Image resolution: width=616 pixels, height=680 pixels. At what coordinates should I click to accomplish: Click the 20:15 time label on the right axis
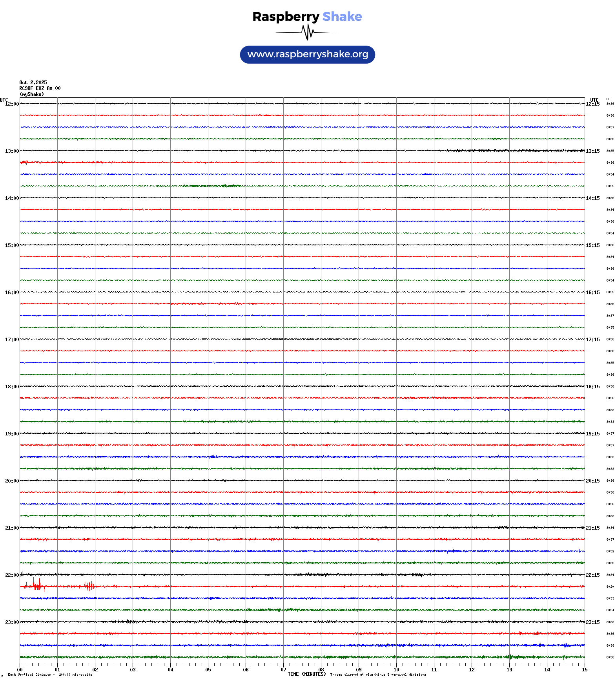[592, 481]
